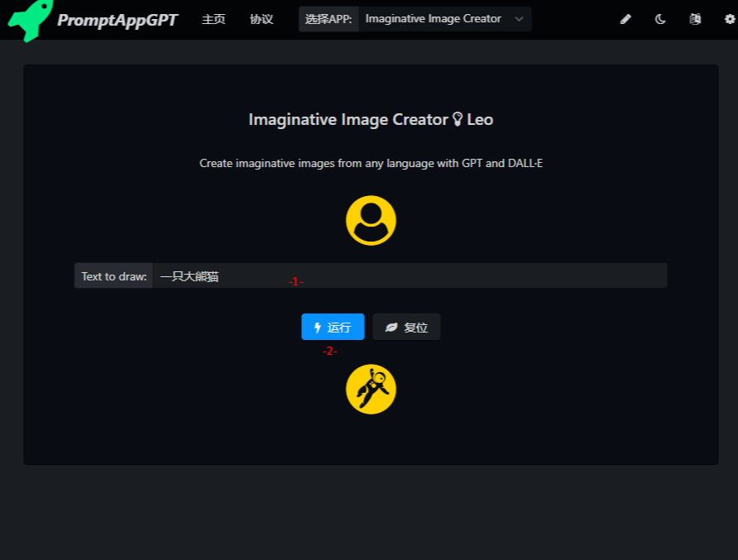Click the blue 运行 run button

(333, 327)
